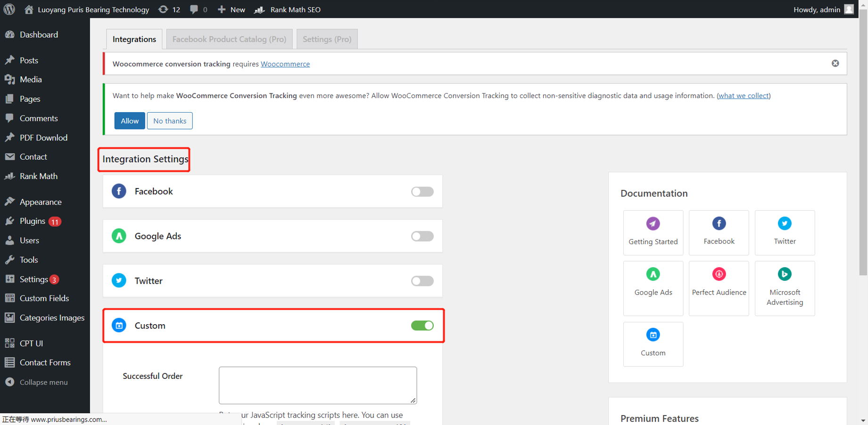Click the page vertical scrollbar

[863, 141]
